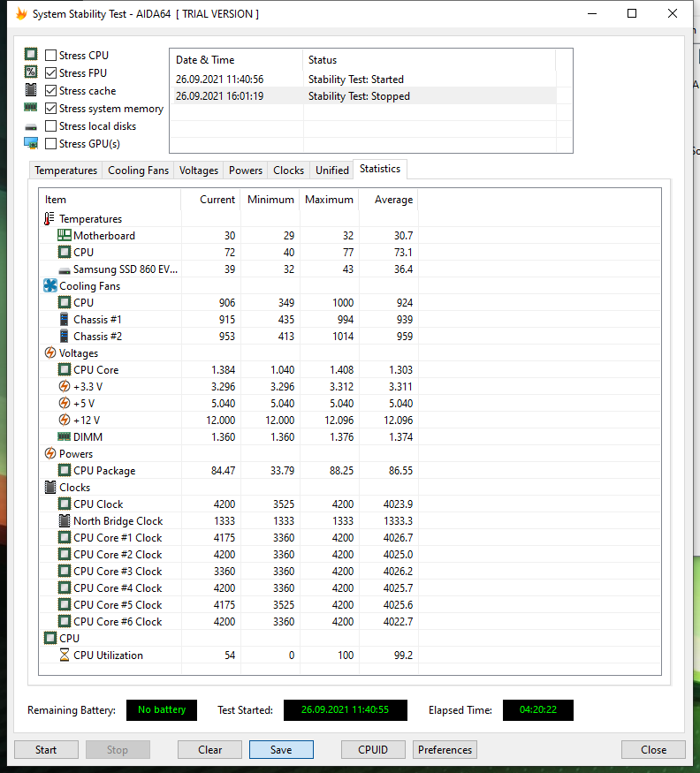Click the Date & Time log header

(236, 60)
